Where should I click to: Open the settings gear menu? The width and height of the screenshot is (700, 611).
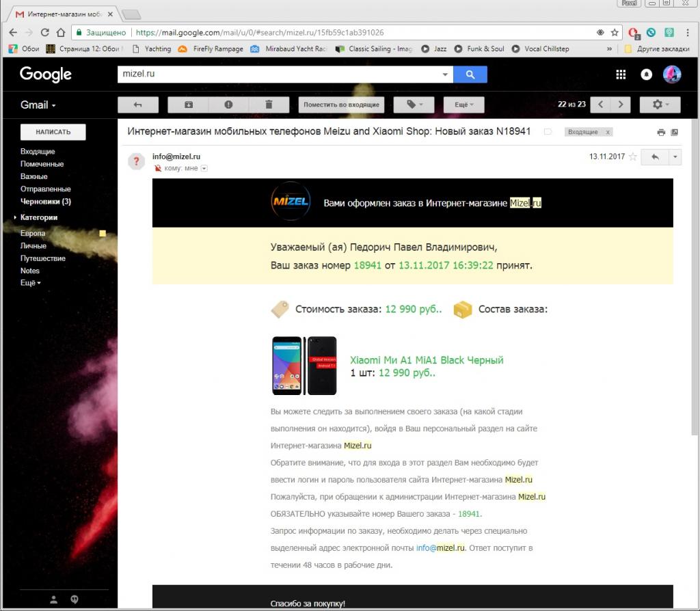point(660,105)
